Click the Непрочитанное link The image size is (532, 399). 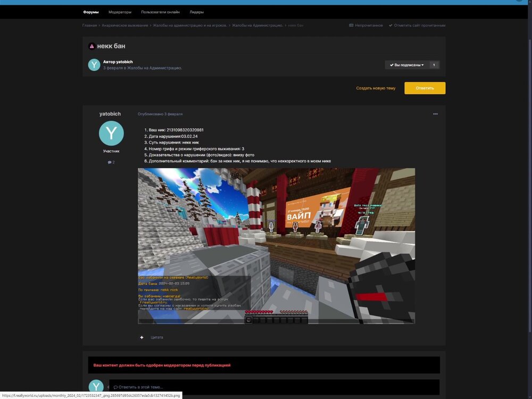369,26
